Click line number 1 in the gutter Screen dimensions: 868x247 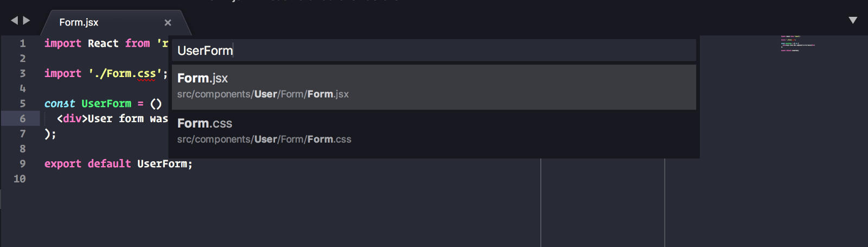pyautogui.click(x=23, y=43)
